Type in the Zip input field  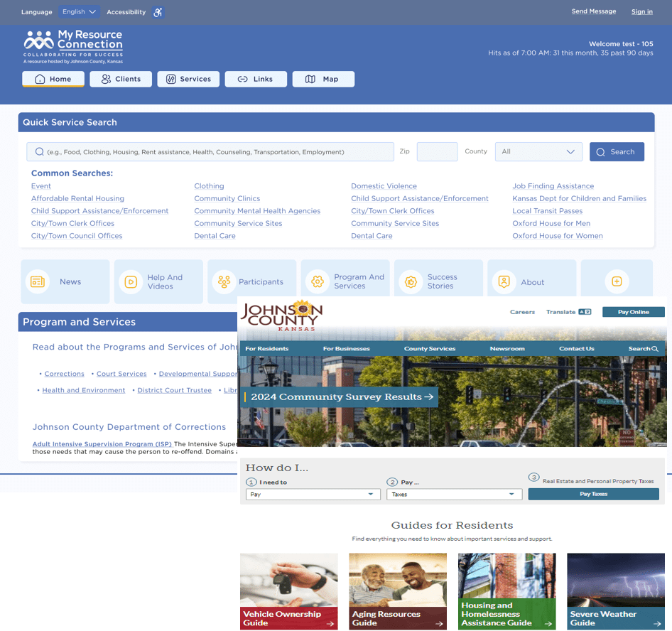coord(437,151)
